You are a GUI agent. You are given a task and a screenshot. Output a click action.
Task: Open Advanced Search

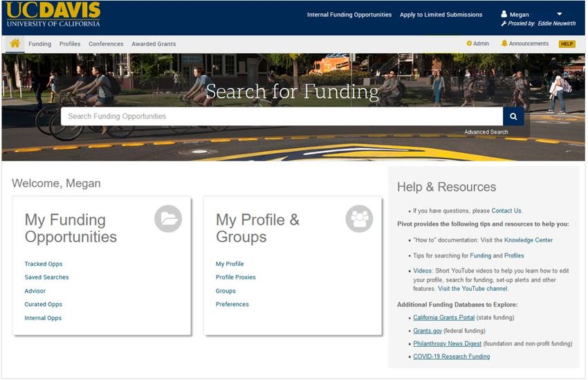[487, 132]
